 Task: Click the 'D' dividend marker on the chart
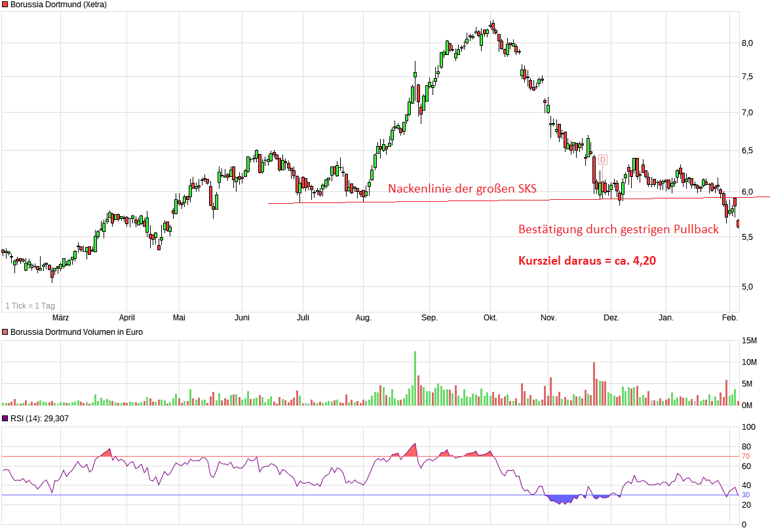pos(602,159)
